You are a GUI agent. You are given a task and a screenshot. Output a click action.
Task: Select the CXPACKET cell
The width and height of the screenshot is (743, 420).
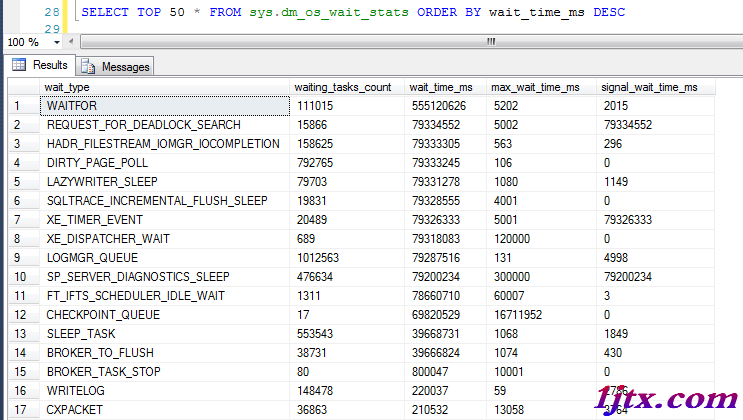point(164,410)
